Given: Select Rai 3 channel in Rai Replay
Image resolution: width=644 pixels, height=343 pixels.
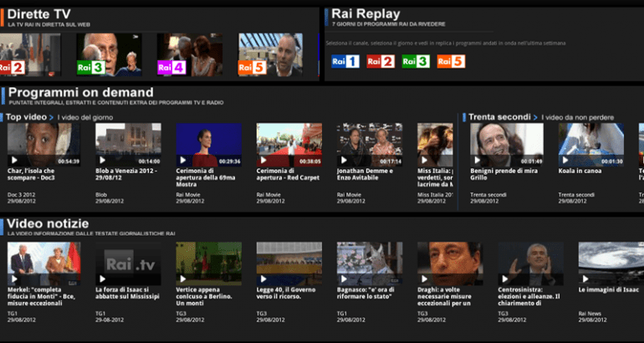Looking at the screenshot, I should [x=416, y=62].
